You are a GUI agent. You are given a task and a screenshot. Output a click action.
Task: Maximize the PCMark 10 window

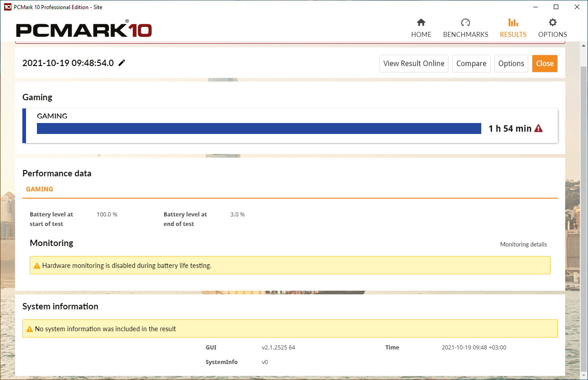pyautogui.click(x=556, y=7)
